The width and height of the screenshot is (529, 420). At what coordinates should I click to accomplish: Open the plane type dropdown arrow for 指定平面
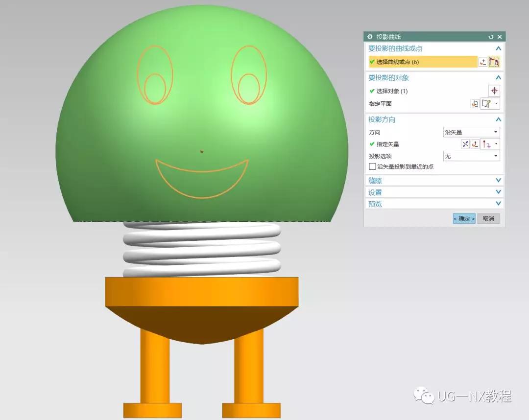pos(496,103)
